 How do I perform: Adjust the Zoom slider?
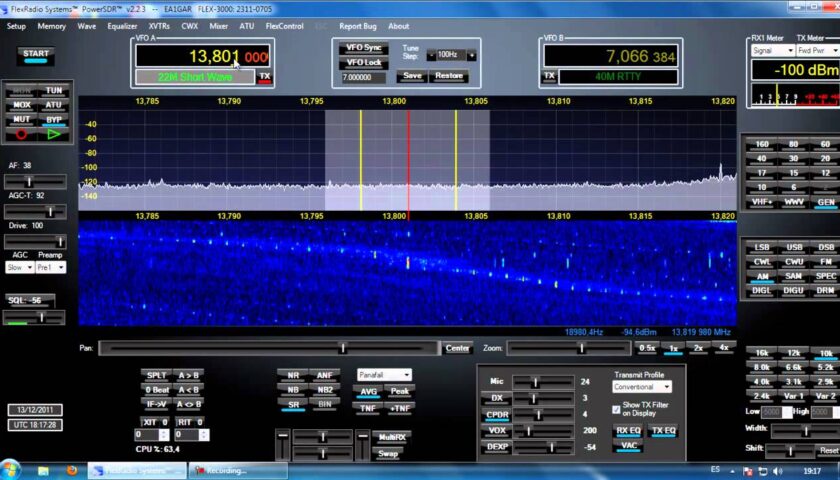(x=568, y=348)
